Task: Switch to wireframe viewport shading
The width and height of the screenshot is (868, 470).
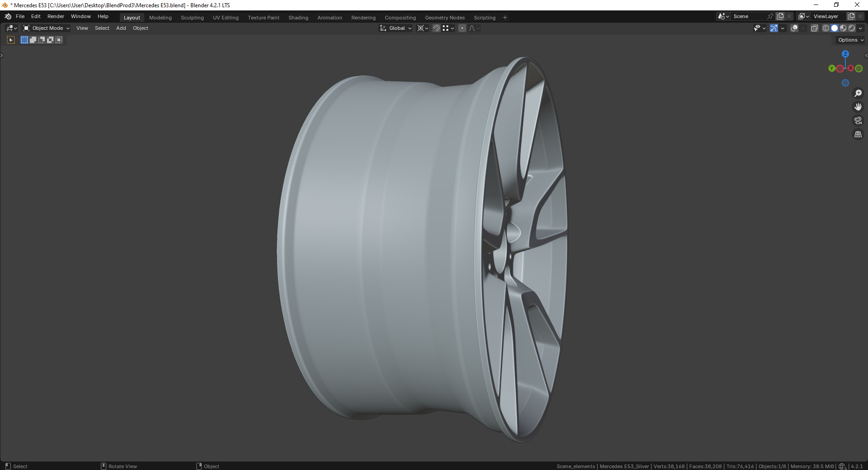Action: pyautogui.click(x=826, y=28)
